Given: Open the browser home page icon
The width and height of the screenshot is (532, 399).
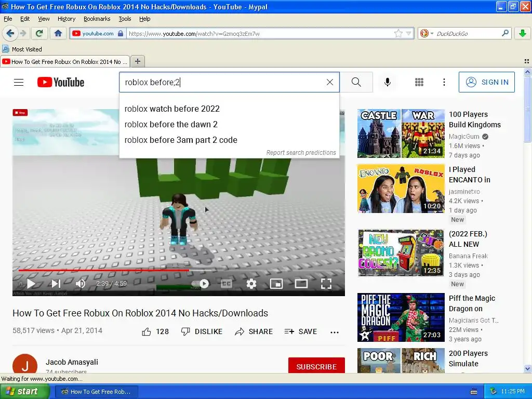Looking at the screenshot, I should point(58,33).
